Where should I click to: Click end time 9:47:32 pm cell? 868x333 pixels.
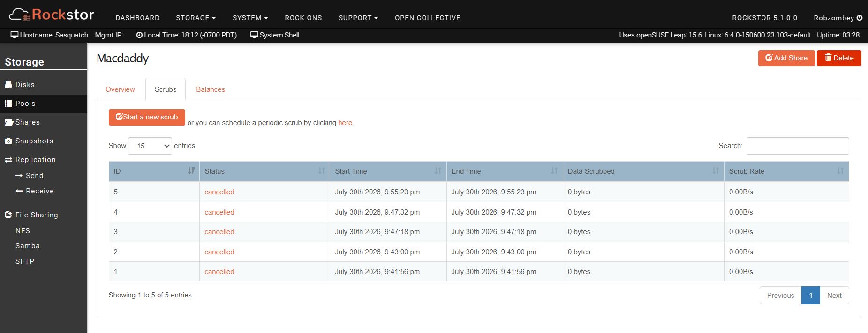505,212
